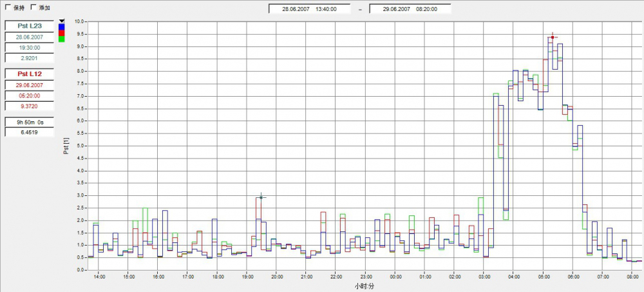Screen dimensions: 644x292
Task: Click the teal cursor marker near 19:30
Action: pos(261,197)
